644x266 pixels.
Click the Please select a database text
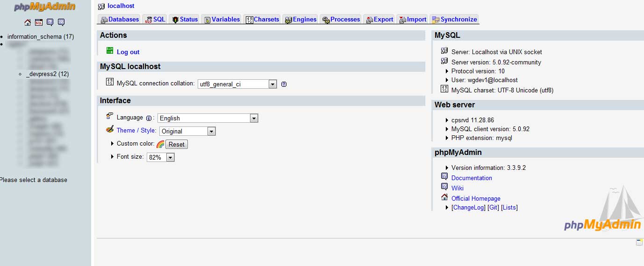(x=34, y=180)
